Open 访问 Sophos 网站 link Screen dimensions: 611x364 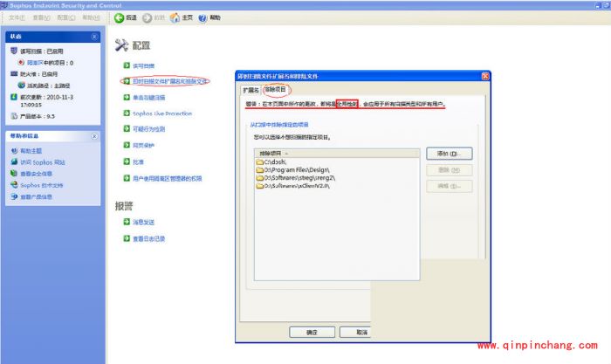pyautogui.click(x=43, y=162)
